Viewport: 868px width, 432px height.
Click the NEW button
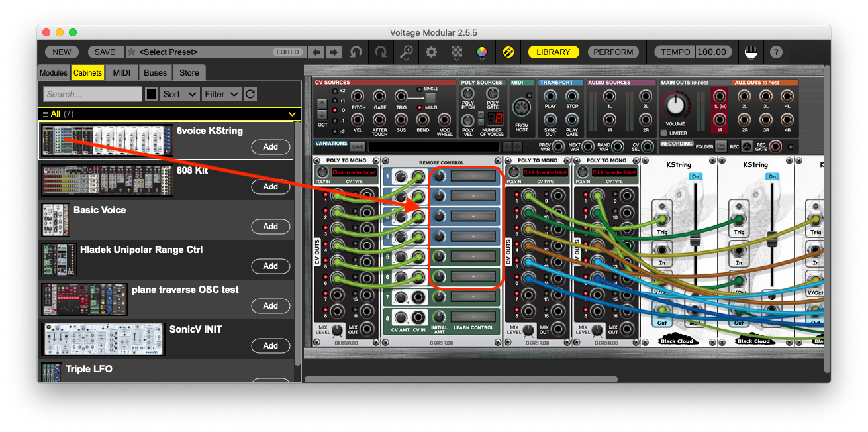pos(62,52)
